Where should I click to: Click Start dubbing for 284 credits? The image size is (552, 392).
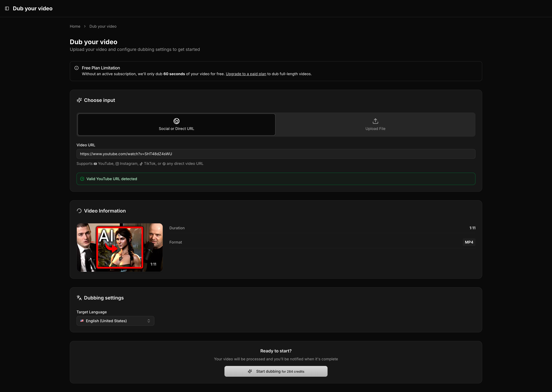276,371
